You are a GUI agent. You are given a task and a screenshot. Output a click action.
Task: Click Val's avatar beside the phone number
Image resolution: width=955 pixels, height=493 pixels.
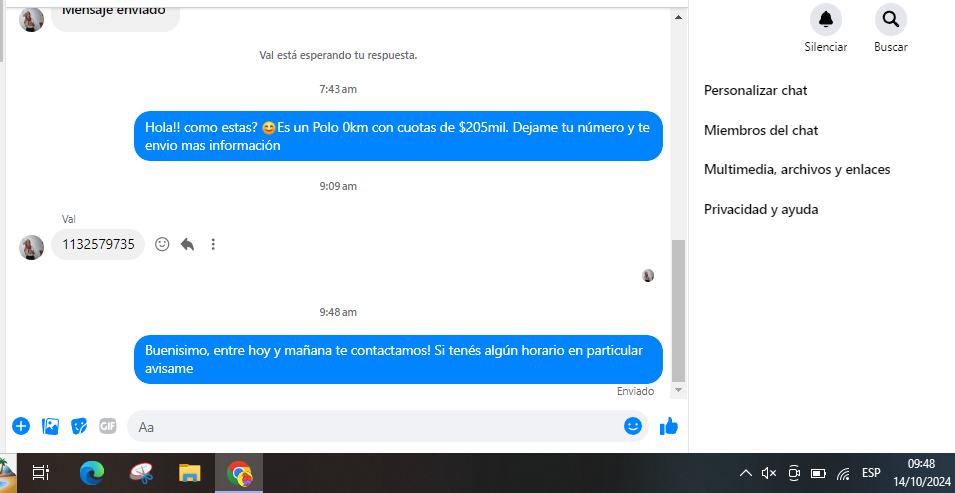(31, 247)
